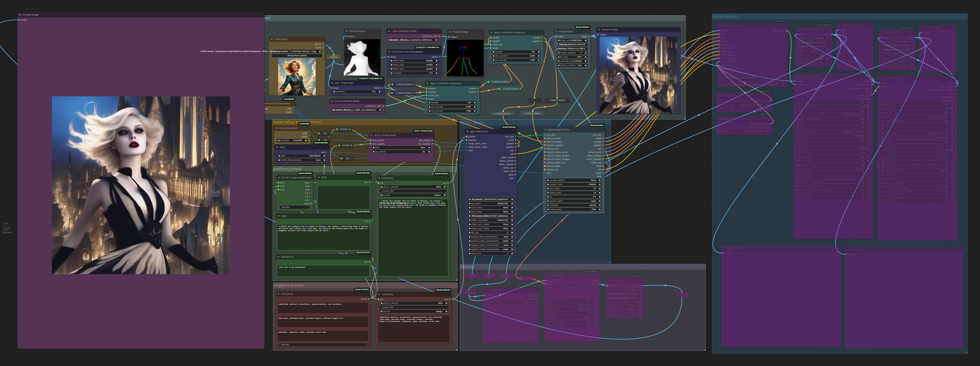Click the 'watermark, signature, label' negative text box

(x=323, y=336)
